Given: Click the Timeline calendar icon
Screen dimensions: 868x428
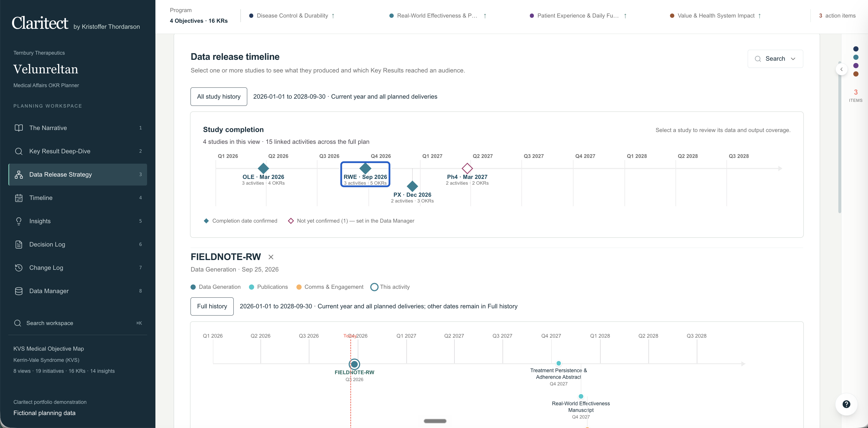Looking at the screenshot, I should (x=19, y=198).
